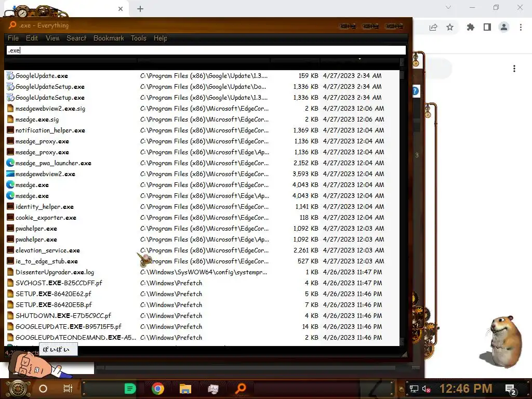This screenshot has height=399, width=532.
Task: Open the Bookmark menu in Everything
Action: click(x=109, y=38)
